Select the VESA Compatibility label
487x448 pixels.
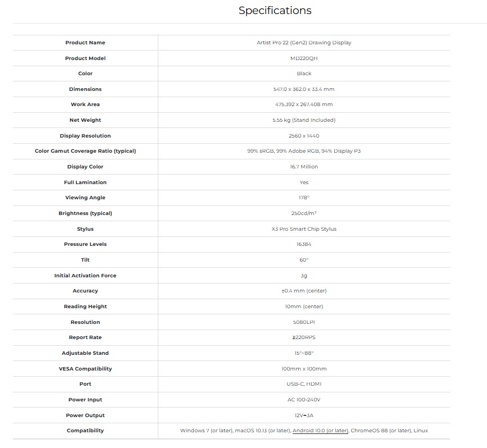85,369
